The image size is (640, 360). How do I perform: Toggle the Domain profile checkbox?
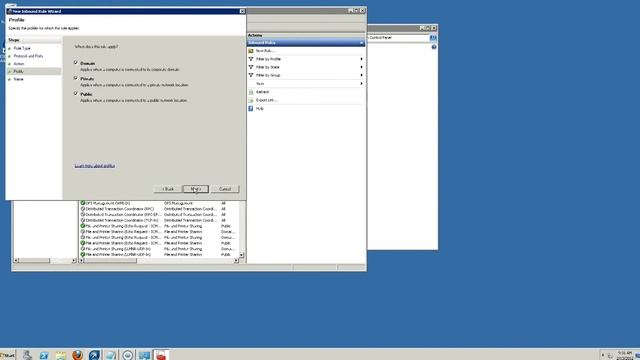76,62
